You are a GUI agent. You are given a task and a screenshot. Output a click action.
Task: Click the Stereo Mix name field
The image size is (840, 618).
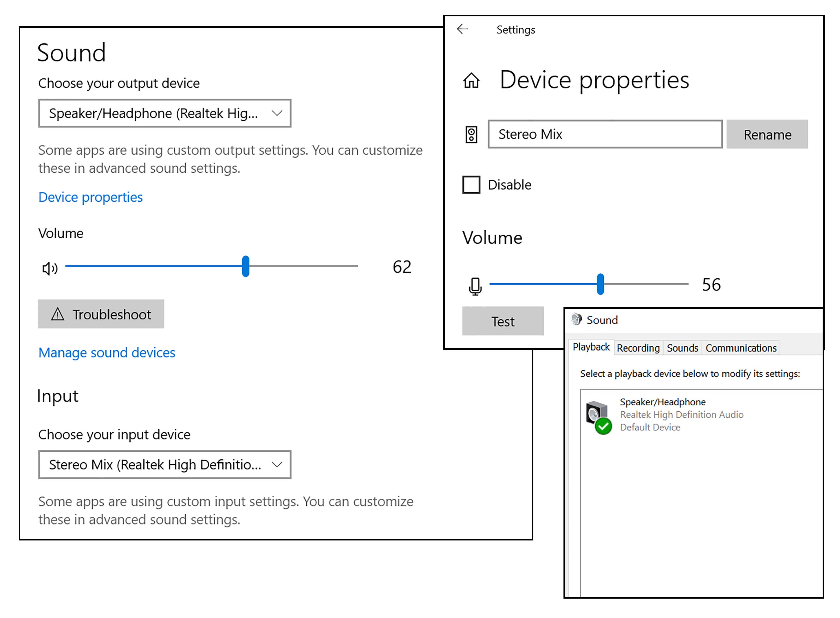pyautogui.click(x=605, y=134)
